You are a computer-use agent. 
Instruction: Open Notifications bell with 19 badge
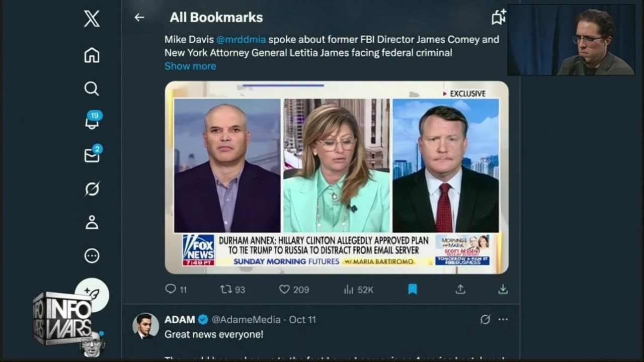click(x=93, y=121)
